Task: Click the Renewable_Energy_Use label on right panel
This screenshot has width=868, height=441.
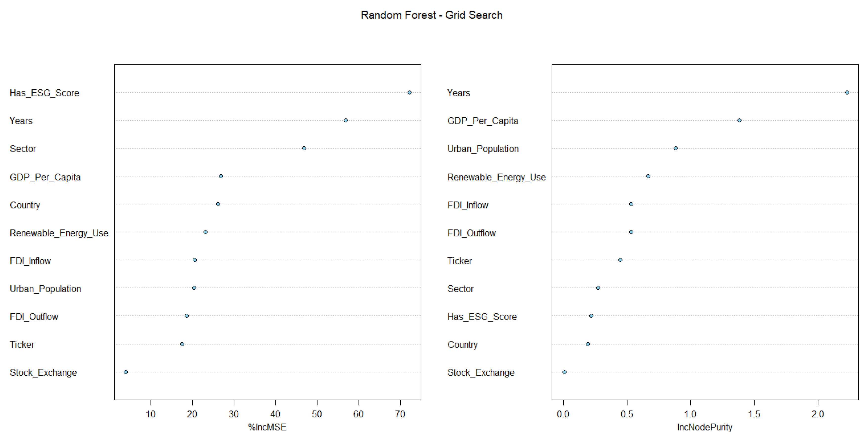Action: [496, 177]
